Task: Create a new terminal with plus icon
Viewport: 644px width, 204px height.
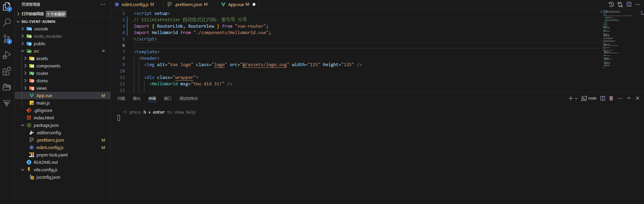Action: 571,98
